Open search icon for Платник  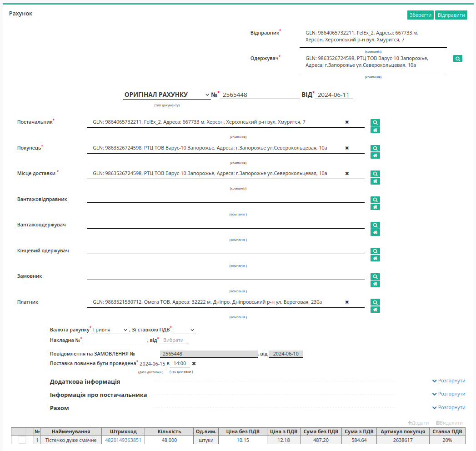click(375, 302)
